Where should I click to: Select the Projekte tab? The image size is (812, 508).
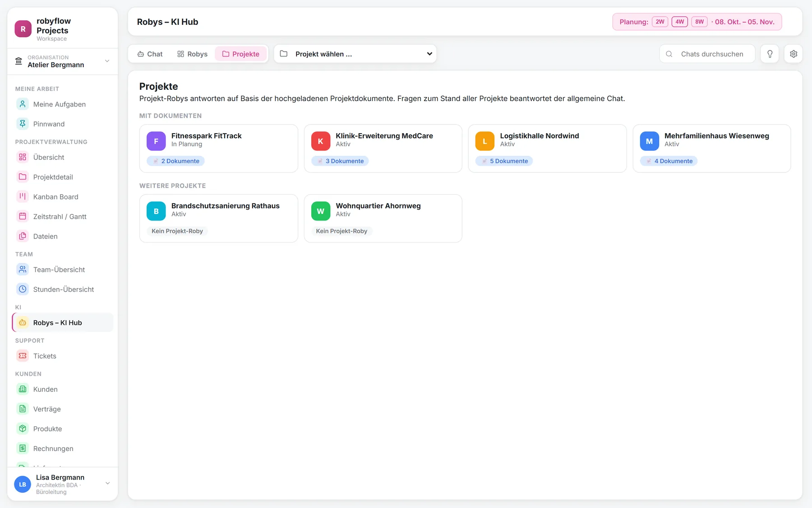click(241, 54)
